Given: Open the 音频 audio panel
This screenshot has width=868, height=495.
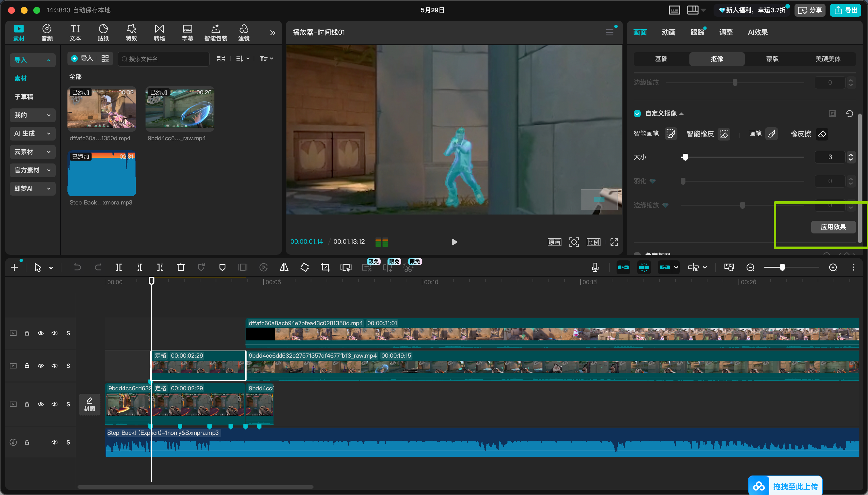Looking at the screenshot, I should [47, 33].
